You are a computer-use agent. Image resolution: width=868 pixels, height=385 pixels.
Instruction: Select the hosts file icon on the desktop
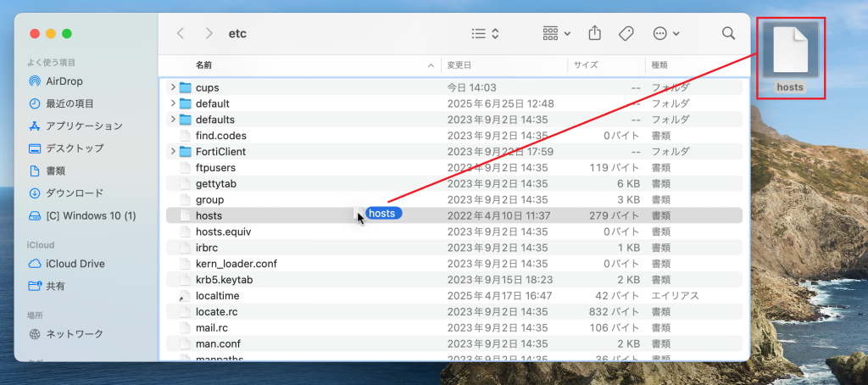(791, 51)
